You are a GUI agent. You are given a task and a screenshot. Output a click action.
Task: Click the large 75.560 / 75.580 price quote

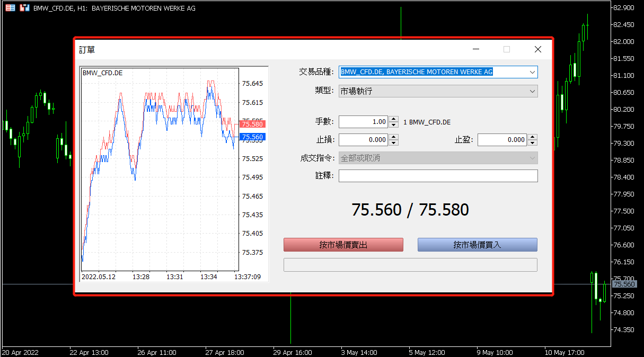(410, 210)
